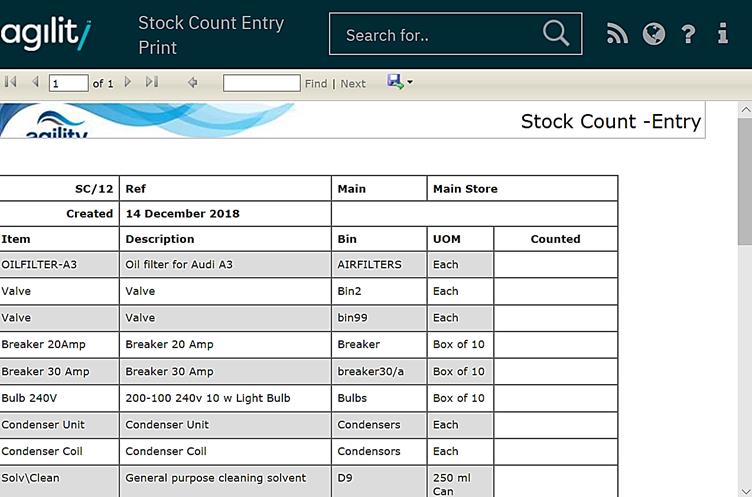752x497 pixels.
Task: Click the Find link
Action: [316, 84]
